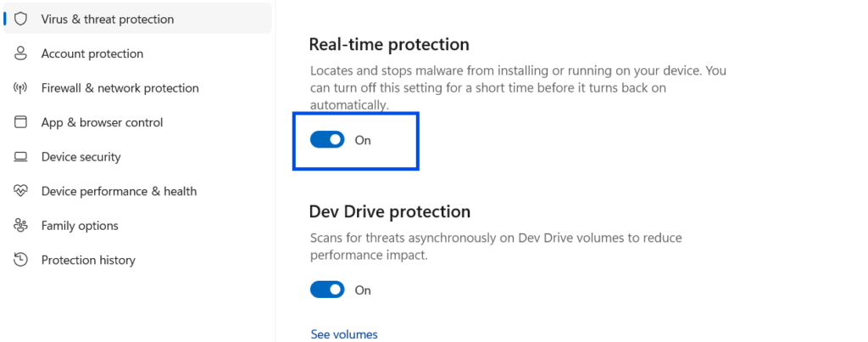
Task: Click the Family options people icon
Action: click(x=21, y=226)
